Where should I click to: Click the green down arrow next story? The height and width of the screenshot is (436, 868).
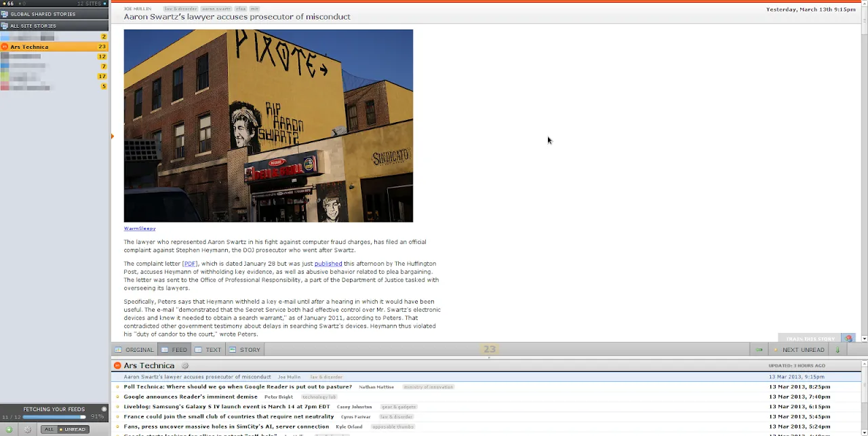[x=837, y=350]
